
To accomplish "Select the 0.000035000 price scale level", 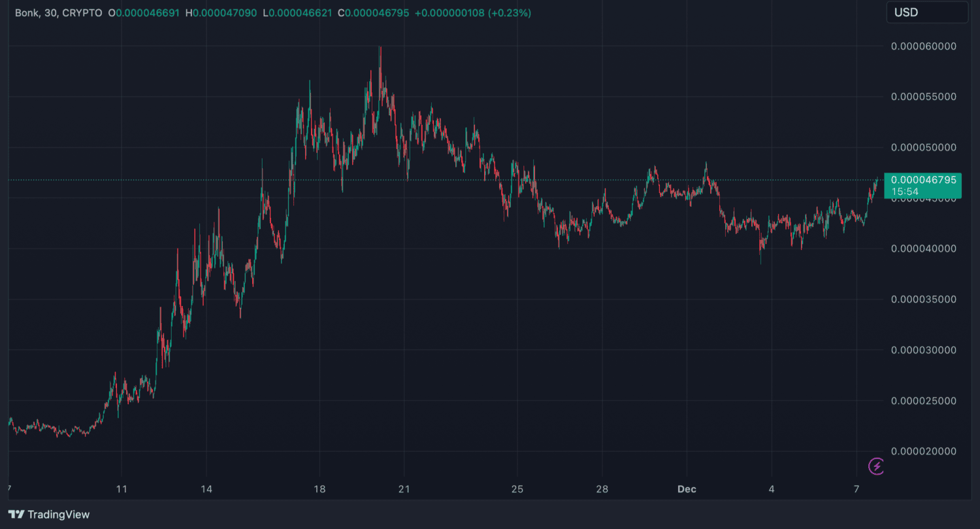I will click(x=923, y=299).
